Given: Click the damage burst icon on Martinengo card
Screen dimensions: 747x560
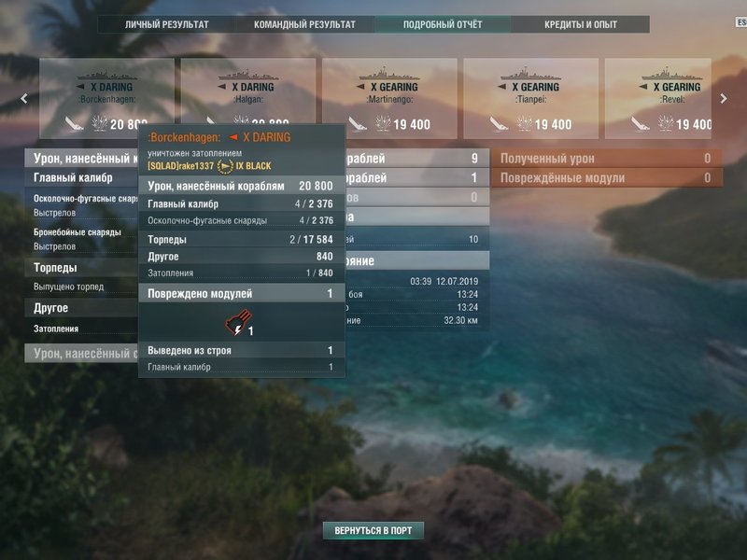Looking at the screenshot, I should point(383,123).
